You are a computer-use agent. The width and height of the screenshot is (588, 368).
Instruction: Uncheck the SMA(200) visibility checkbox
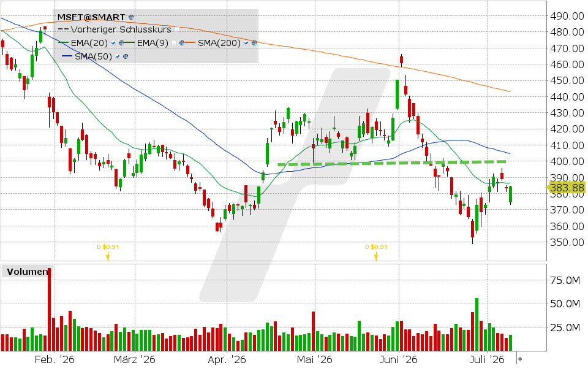point(246,43)
